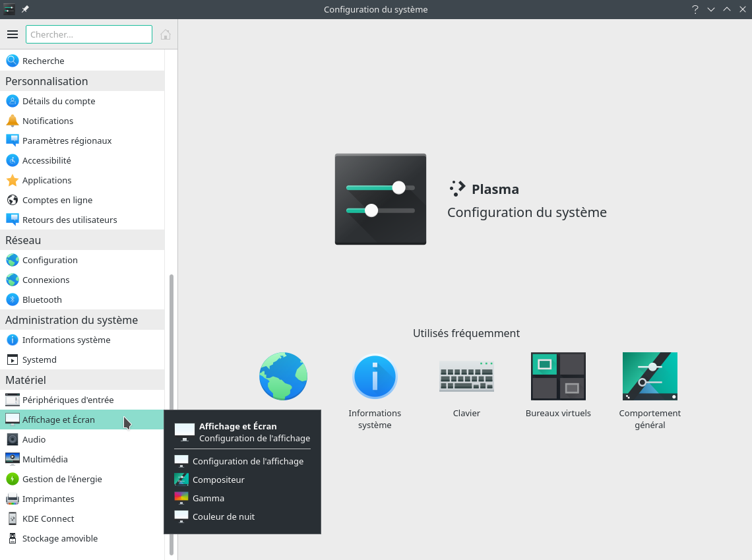Image resolution: width=752 pixels, height=560 pixels.
Task: Click the pin icon in title bar
Action: [25, 9]
